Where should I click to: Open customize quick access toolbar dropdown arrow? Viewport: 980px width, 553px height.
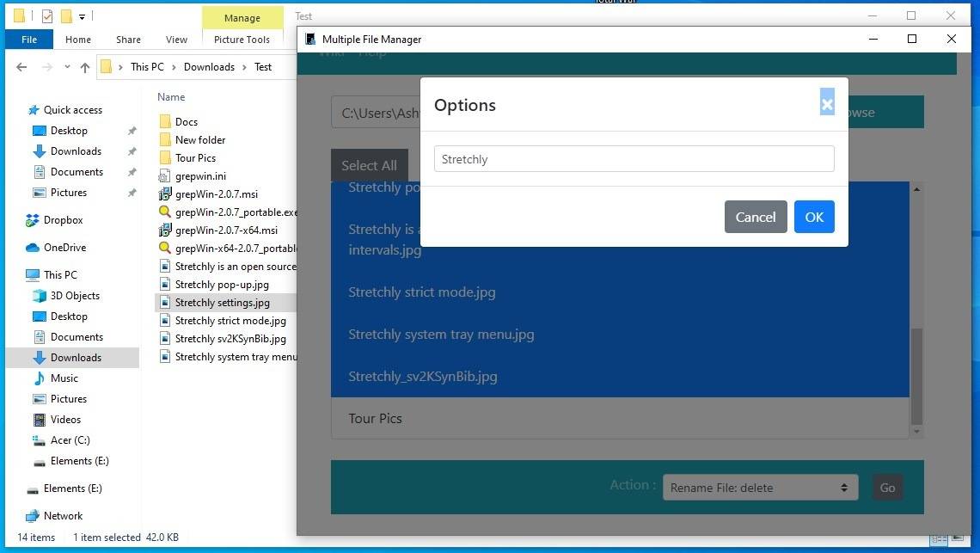pyautogui.click(x=82, y=17)
